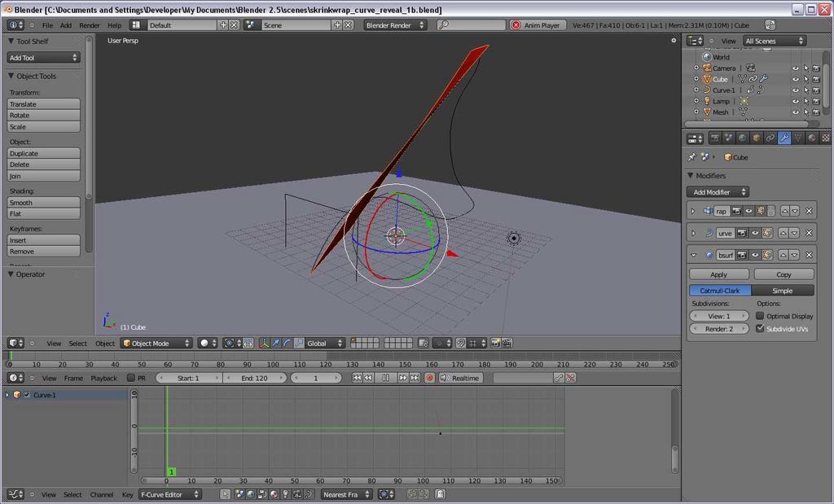Open the Global orientation dropdown
Screen dimensions: 834x504
(325, 344)
